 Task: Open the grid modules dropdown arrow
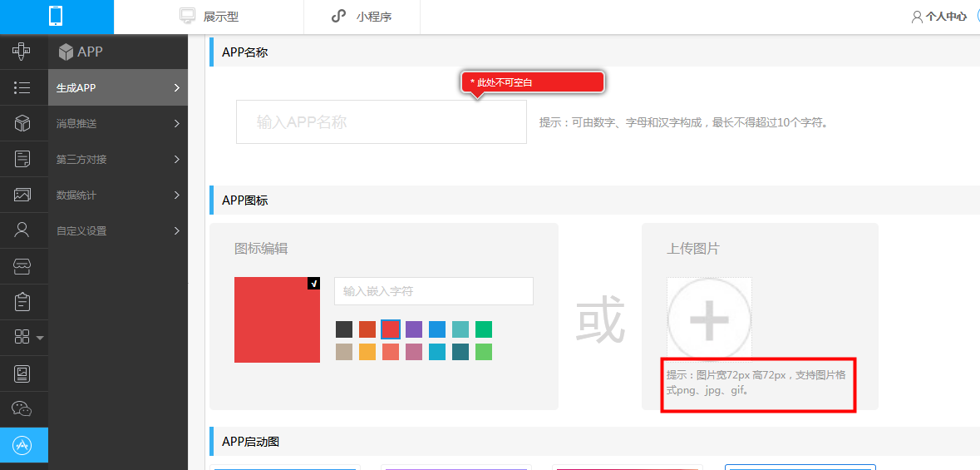coord(41,339)
